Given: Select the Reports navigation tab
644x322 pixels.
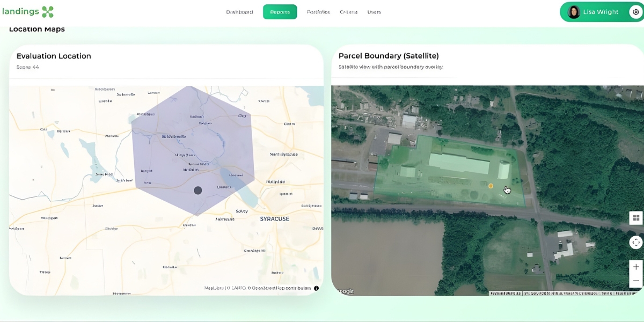Looking at the screenshot, I should coord(280,12).
